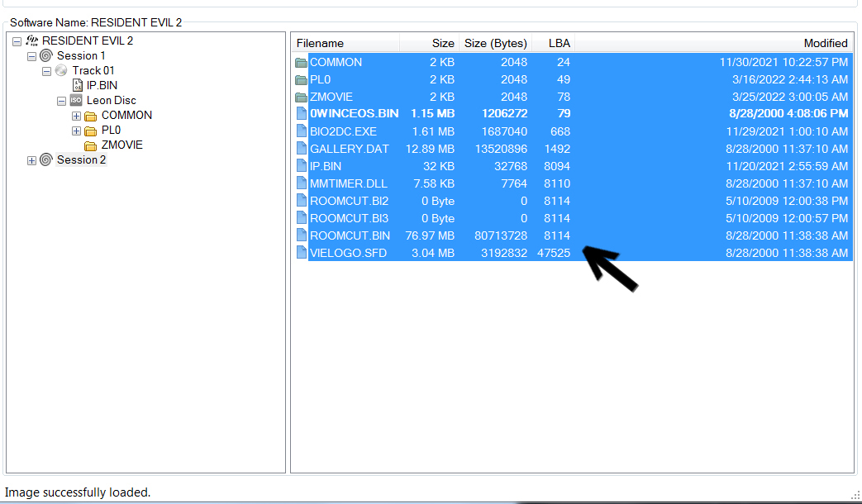
Task: Click the ZMOVIE folder icon in file list
Action: [x=301, y=97]
